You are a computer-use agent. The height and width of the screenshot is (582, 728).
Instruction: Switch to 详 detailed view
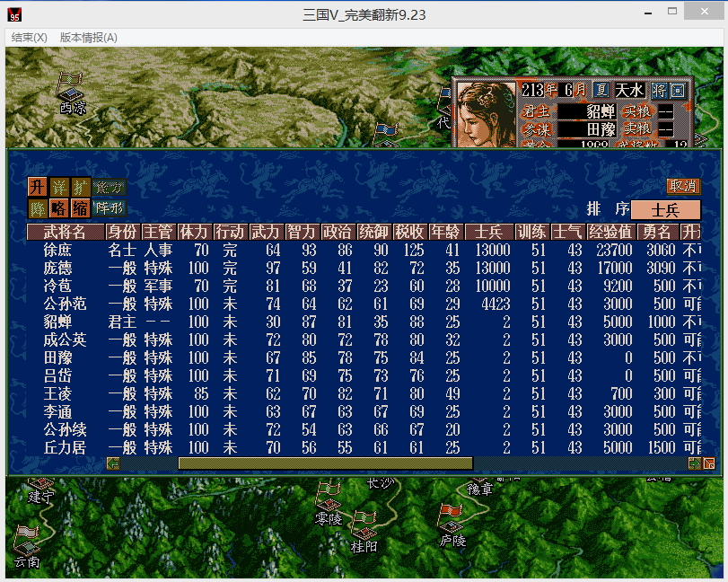point(59,187)
